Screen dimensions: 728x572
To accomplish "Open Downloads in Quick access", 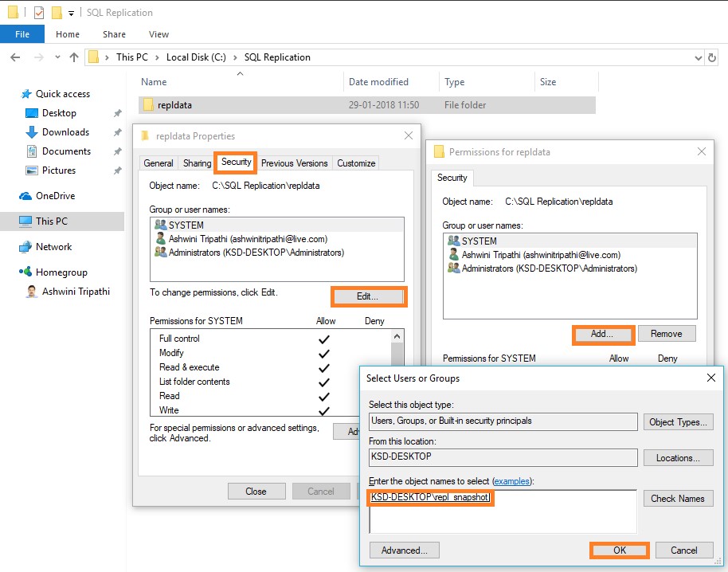I will [65, 132].
